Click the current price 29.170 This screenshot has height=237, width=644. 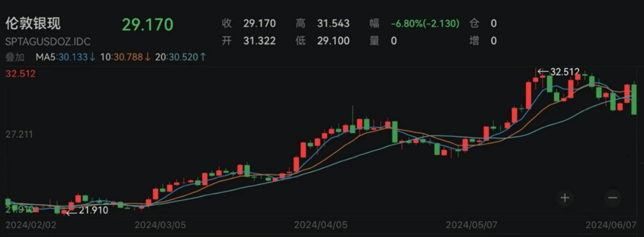(x=147, y=24)
